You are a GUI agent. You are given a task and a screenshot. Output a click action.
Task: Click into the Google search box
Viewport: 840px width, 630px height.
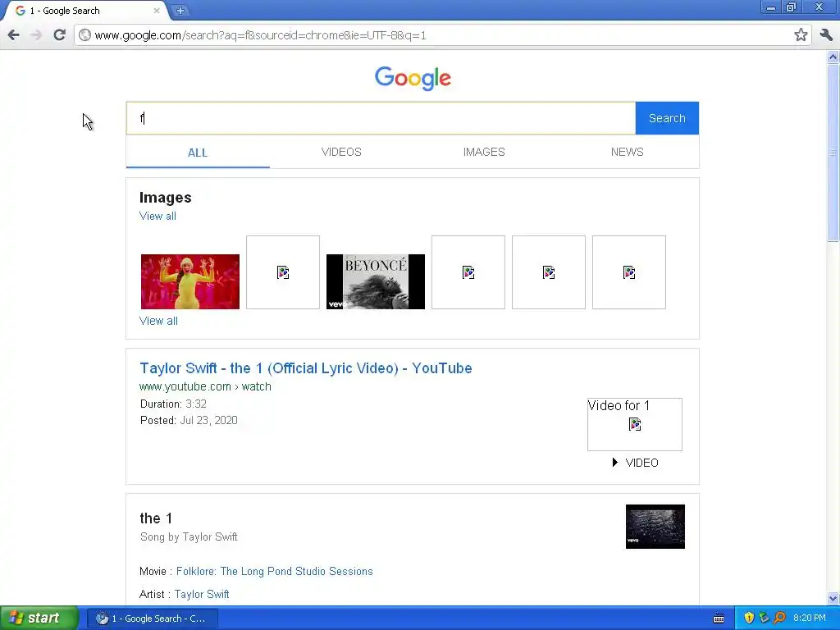pos(381,118)
